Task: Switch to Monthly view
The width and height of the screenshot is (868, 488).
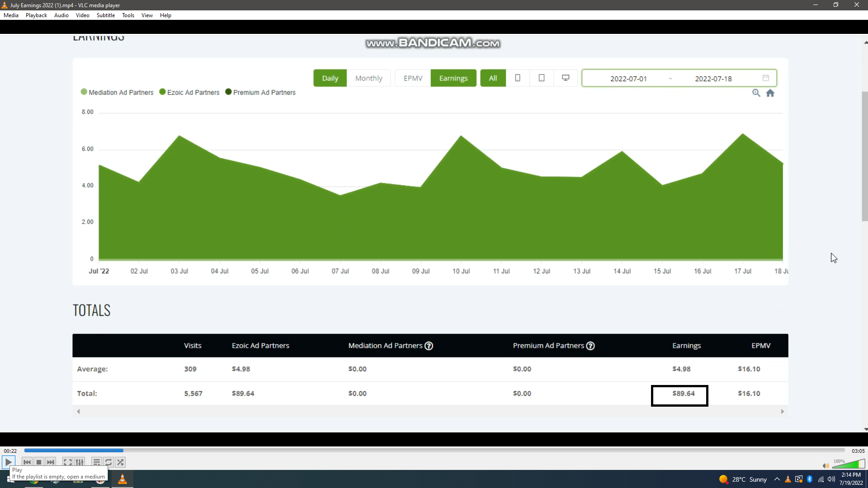Action: pos(368,78)
